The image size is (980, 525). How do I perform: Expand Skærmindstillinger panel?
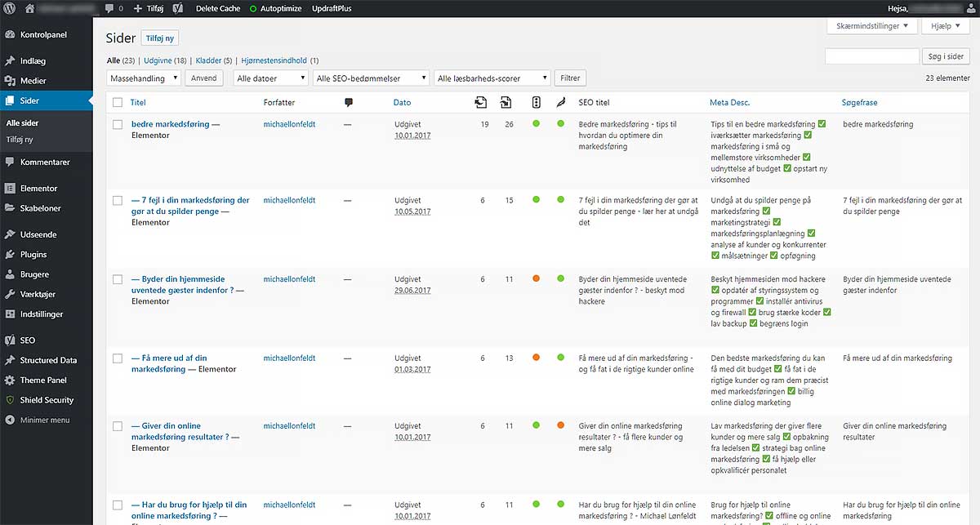(x=871, y=26)
